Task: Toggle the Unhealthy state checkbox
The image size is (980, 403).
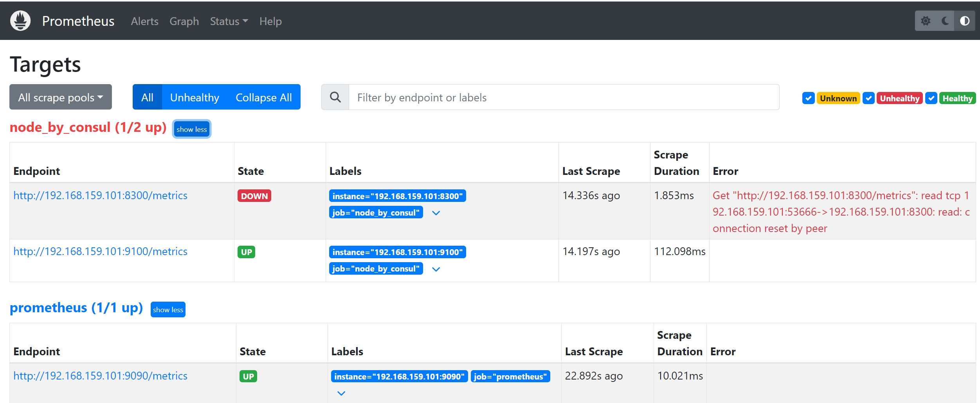Action: point(868,98)
